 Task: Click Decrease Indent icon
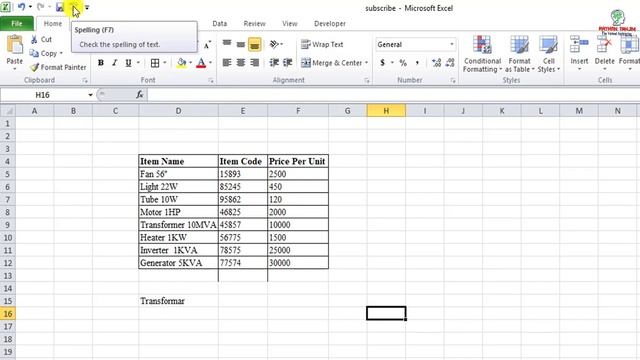274,63
